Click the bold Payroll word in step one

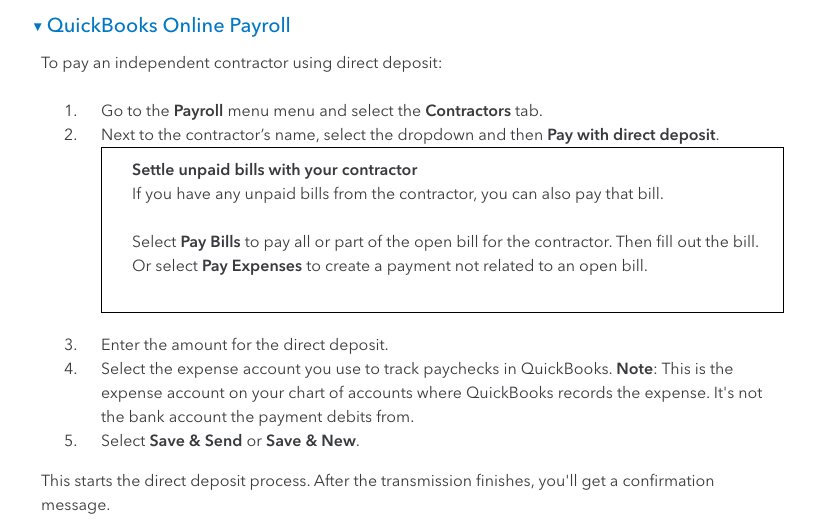(198, 111)
